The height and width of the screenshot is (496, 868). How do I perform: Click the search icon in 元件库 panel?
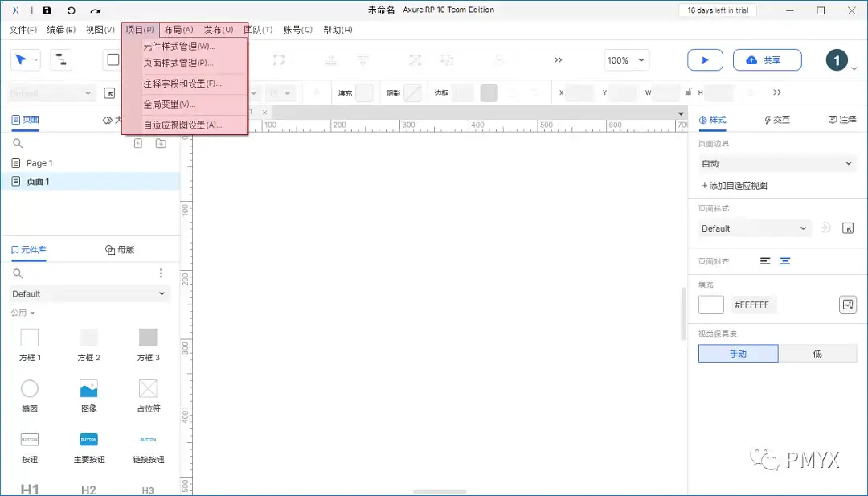pyautogui.click(x=18, y=273)
